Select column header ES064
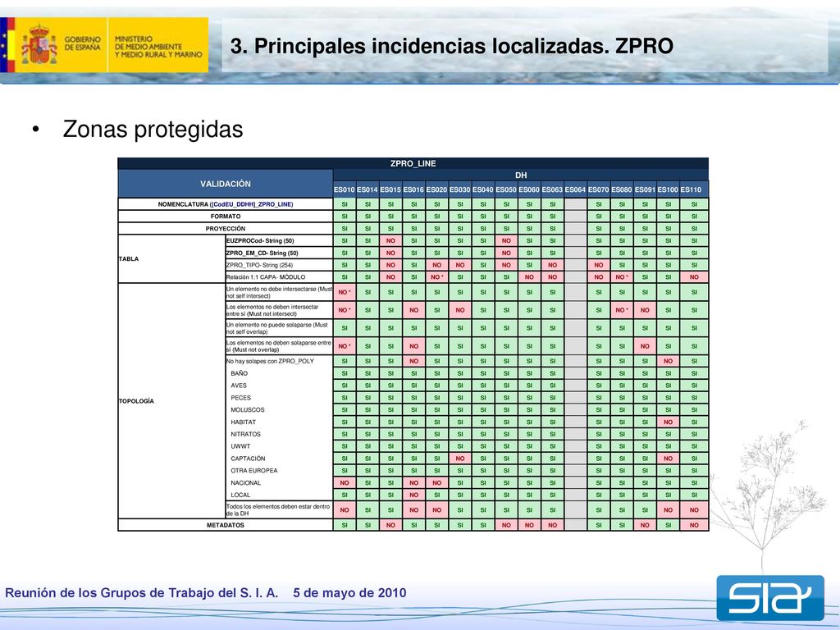This screenshot has width=840, height=630. point(575,189)
